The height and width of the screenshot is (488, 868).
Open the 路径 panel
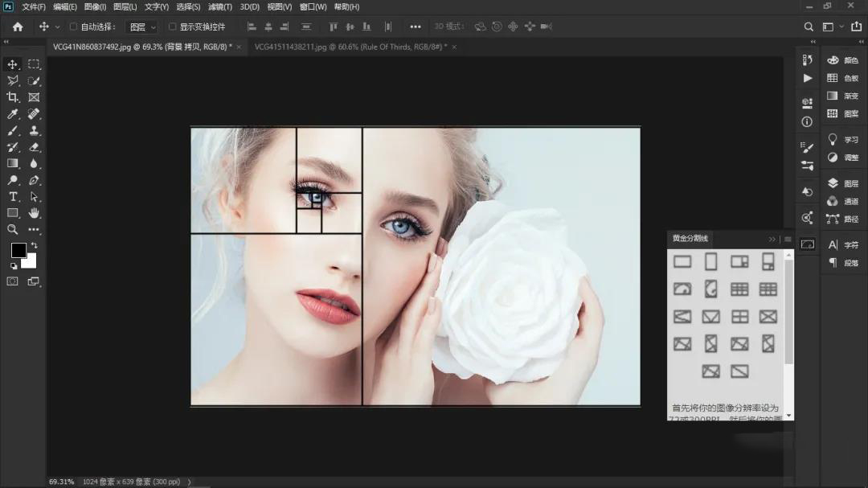[x=842, y=219]
